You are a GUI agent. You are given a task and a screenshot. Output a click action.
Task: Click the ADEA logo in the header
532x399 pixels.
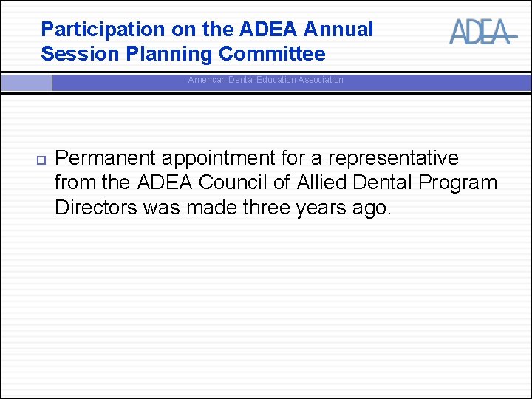coord(480,32)
